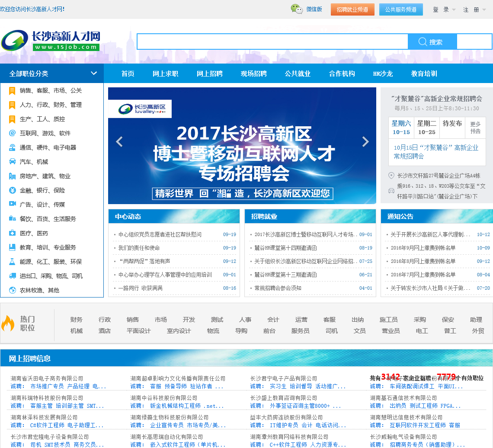Click the truck icon for 进出口、采购、物流、司机
This screenshot has height=448, width=493.
pos(12,276)
